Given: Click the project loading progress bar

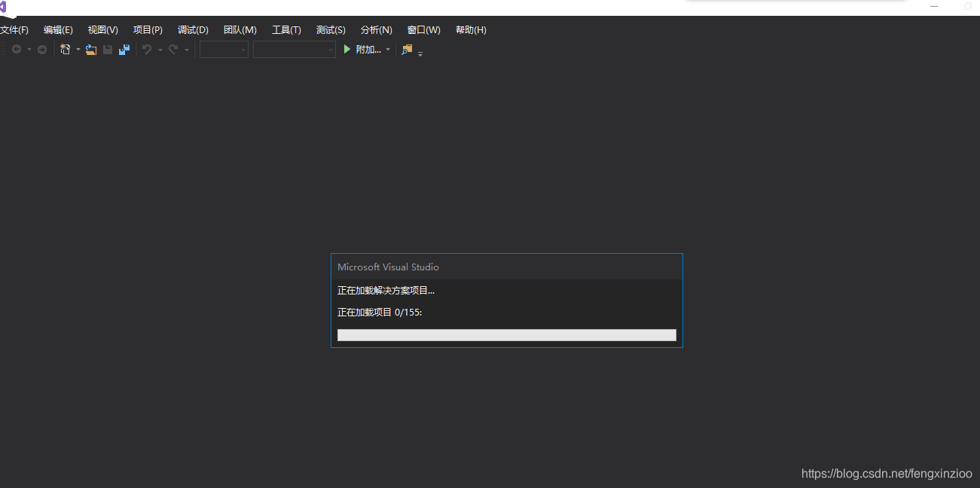Looking at the screenshot, I should coord(507,335).
